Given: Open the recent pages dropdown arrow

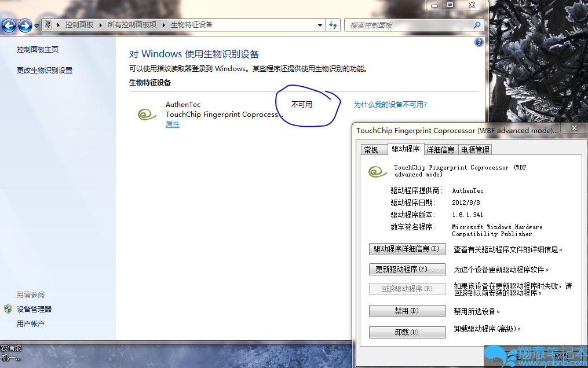Looking at the screenshot, I should click(36, 26).
